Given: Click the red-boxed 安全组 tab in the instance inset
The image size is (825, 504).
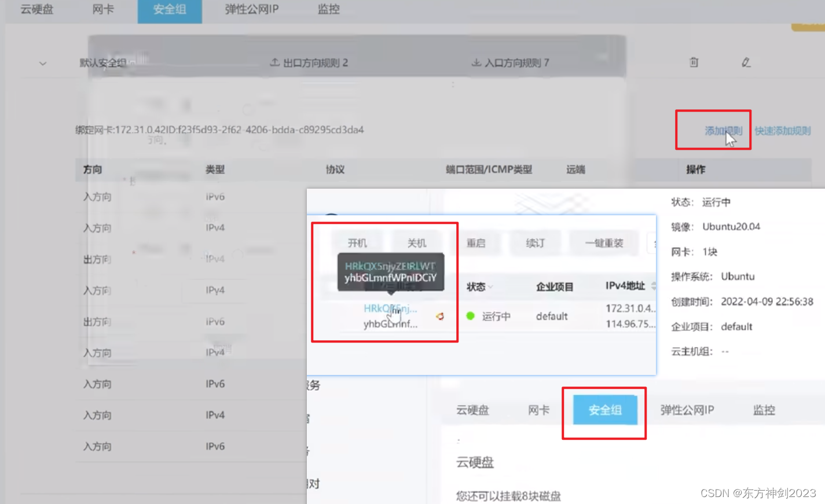Looking at the screenshot, I should click(605, 410).
